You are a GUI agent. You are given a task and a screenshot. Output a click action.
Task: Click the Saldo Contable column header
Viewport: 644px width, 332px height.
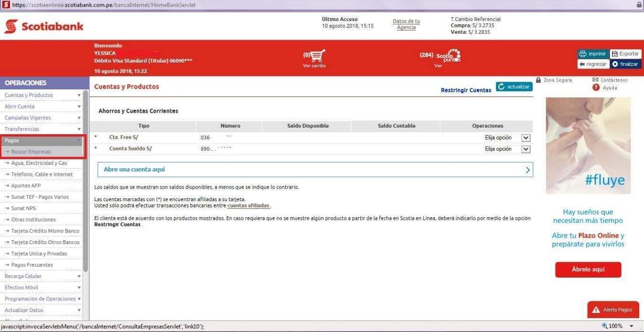tap(397, 126)
